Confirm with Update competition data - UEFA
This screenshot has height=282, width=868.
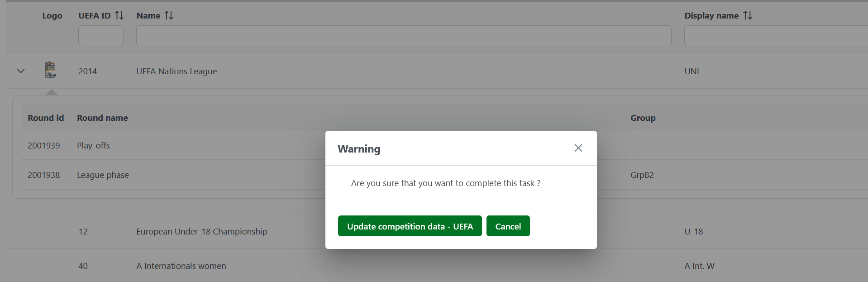coord(410,226)
